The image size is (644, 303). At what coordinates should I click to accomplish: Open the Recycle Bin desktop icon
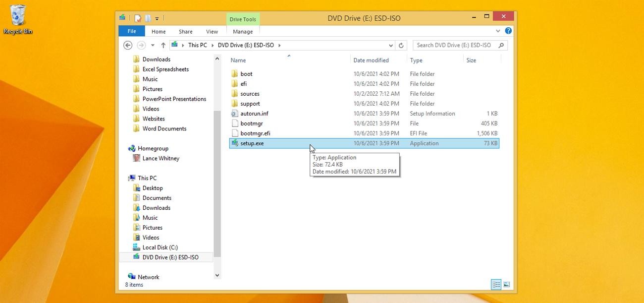coord(18,19)
